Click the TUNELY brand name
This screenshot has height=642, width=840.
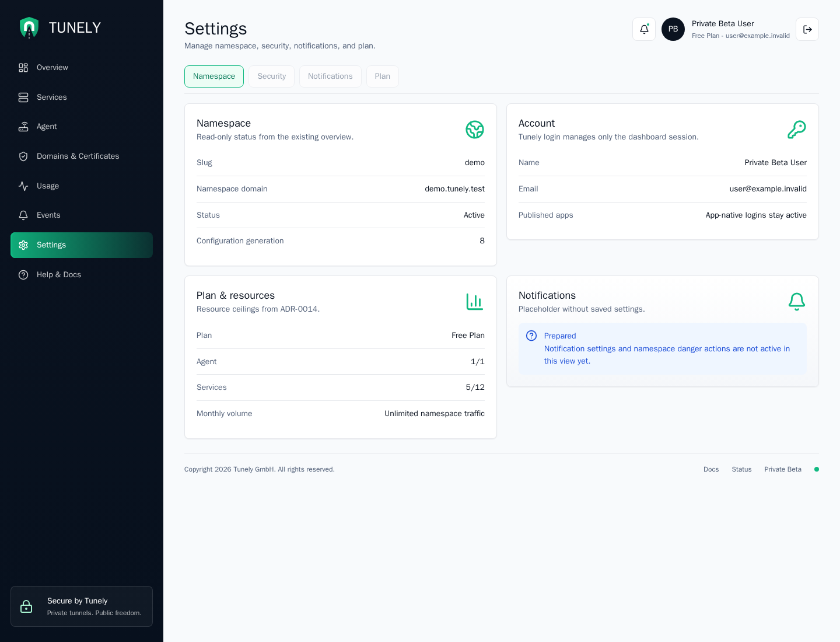[75, 27]
